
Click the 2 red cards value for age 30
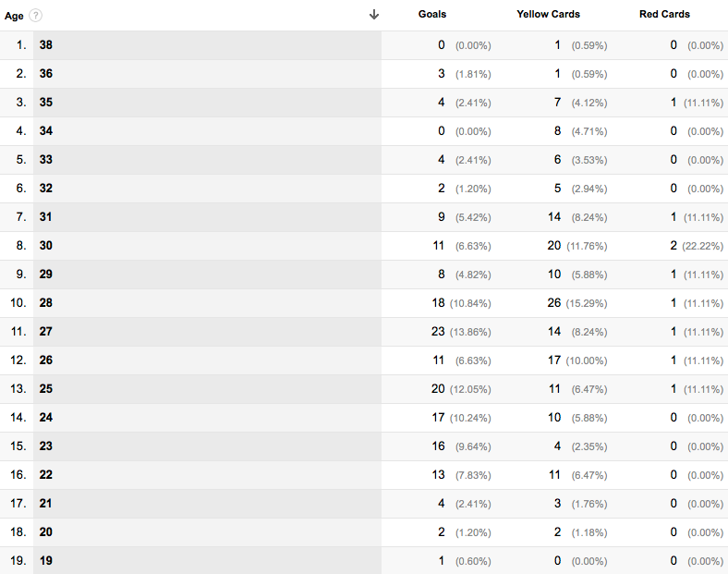tap(673, 246)
